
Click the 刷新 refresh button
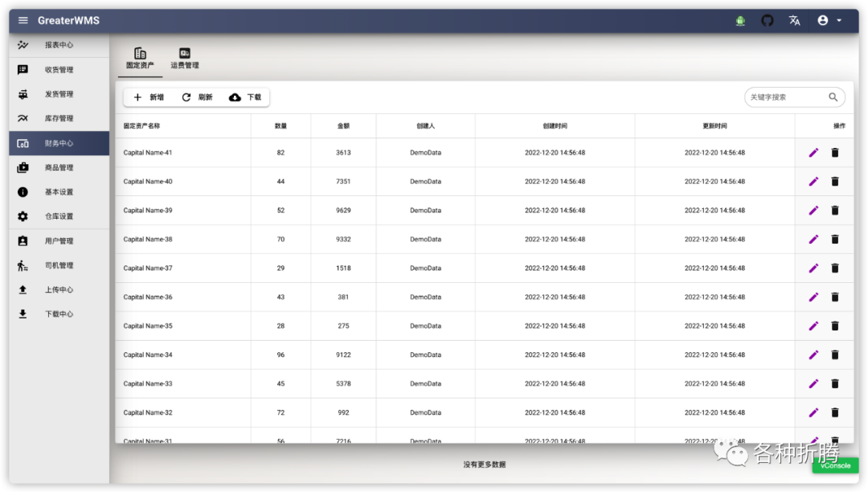(x=197, y=97)
